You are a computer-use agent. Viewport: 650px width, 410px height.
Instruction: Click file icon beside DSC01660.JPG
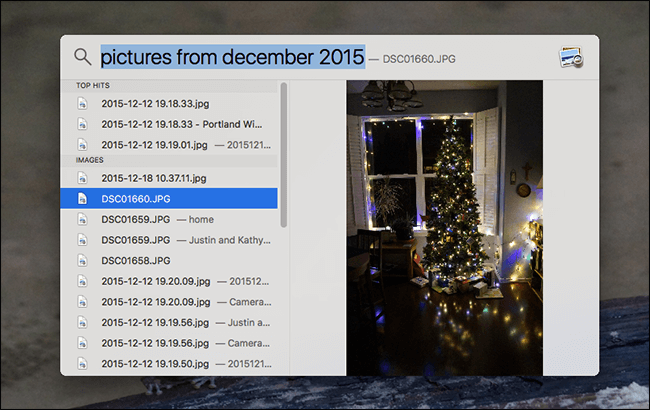(82, 199)
